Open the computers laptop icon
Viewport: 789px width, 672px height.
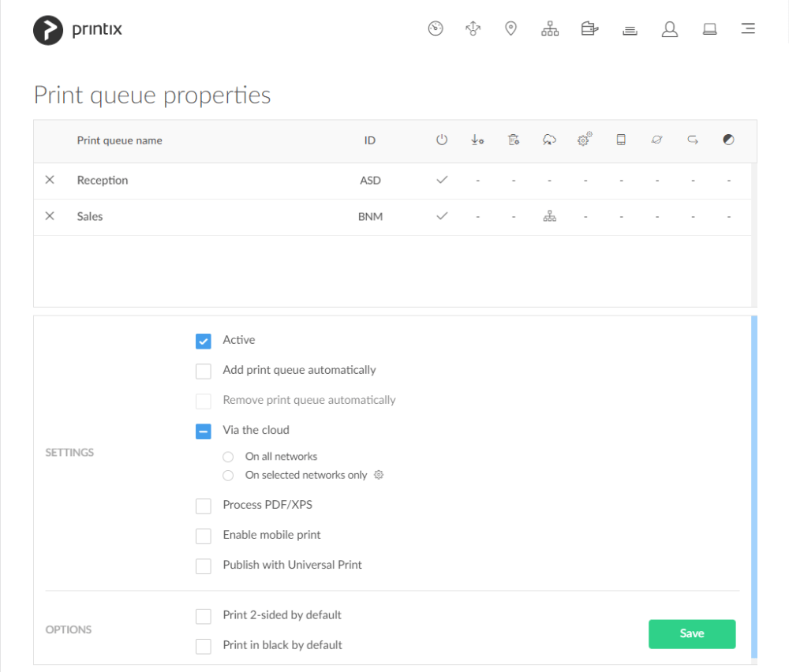click(x=709, y=29)
